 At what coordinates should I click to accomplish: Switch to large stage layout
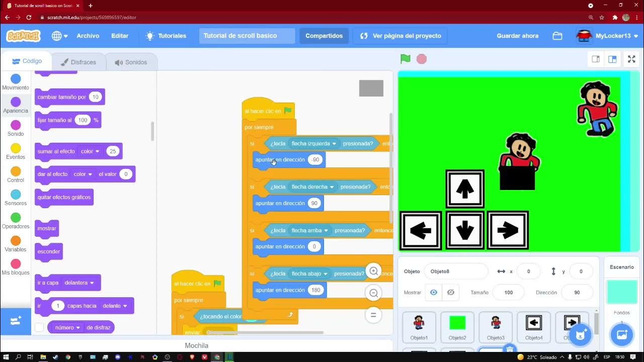coord(612,59)
